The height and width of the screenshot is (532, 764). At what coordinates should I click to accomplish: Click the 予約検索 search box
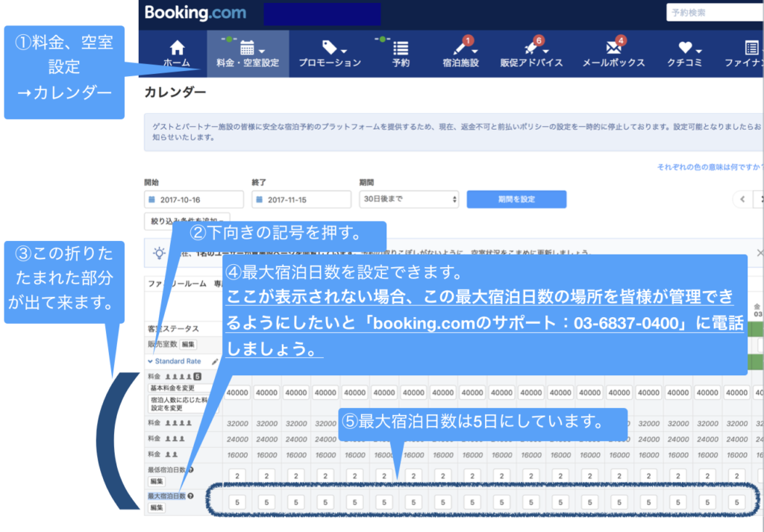point(713,13)
